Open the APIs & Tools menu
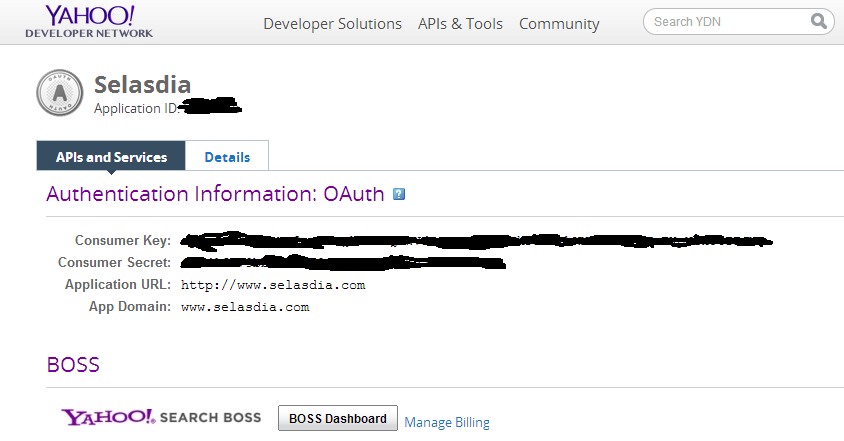The width and height of the screenshot is (844, 441). (x=460, y=24)
